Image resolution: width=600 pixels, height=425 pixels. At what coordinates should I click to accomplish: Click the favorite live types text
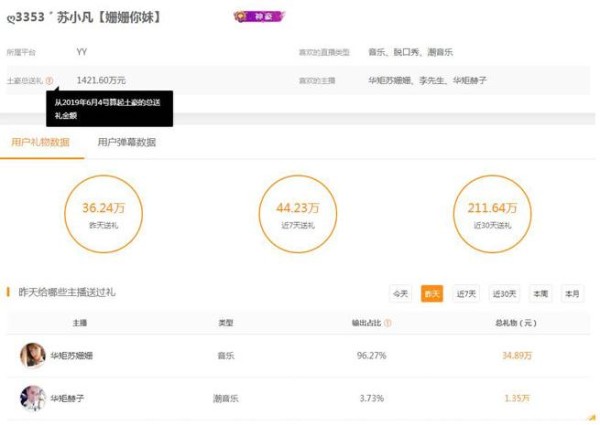tap(411, 52)
